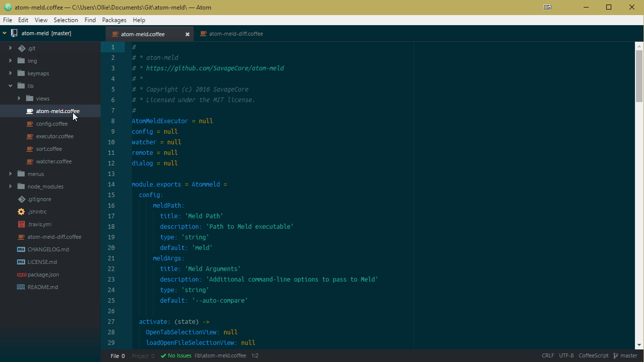Click the coffee icon beside executor.coffee
This screenshot has height=362, width=644.
point(30,136)
